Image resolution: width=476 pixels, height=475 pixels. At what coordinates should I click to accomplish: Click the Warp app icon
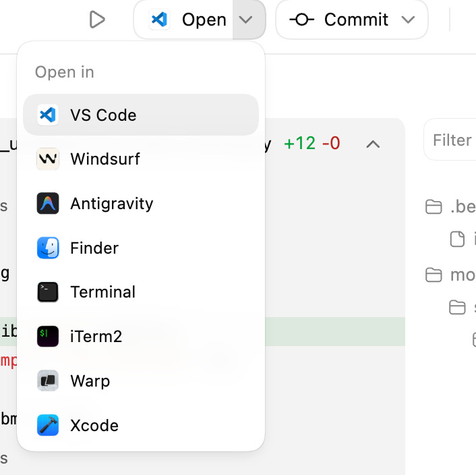[x=48, y=381]
